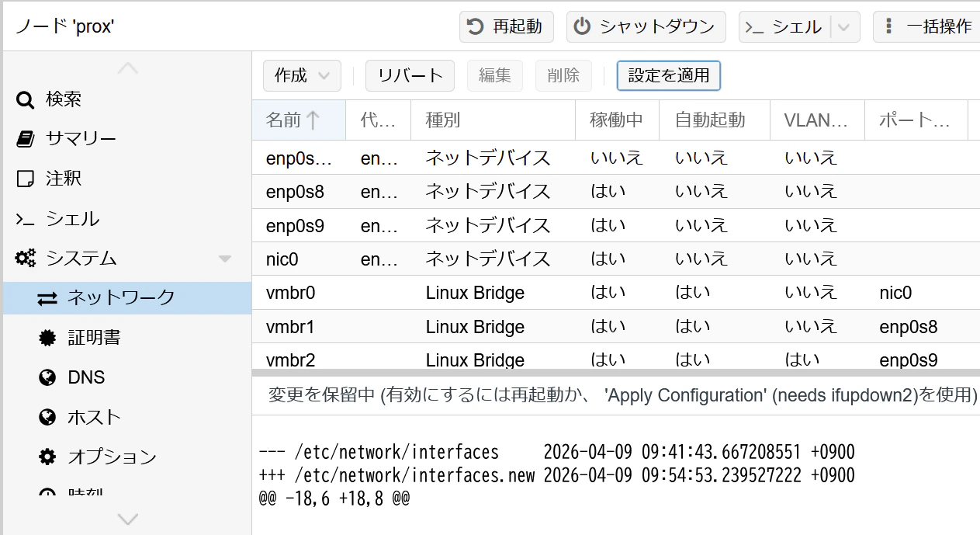
Task: Click the /etc/network/interfaces.new diff line
Action: coord(557,475)
